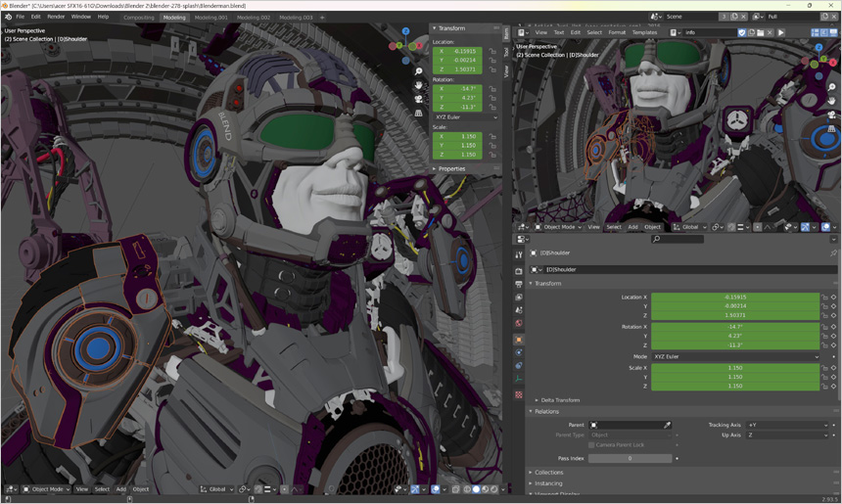Open the XYZ Euler rotation mode dropdown
The width and height of the screenshot is (842, 504).
pyautogui.click(x=734, y=356)
